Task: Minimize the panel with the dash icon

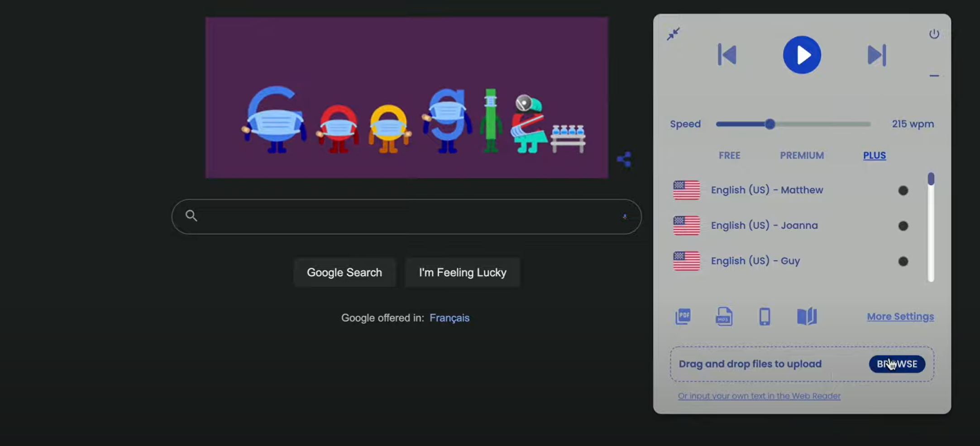Action: click(x=934, y=76)
